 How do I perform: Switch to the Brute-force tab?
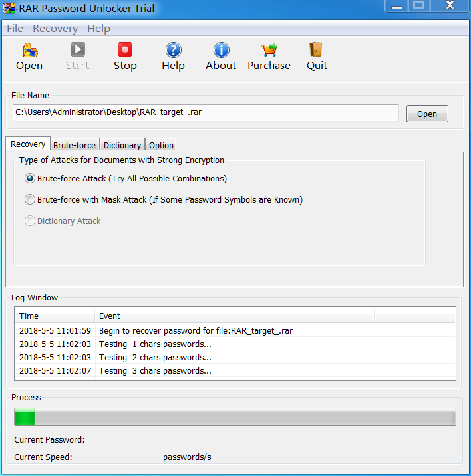[75, 145]
